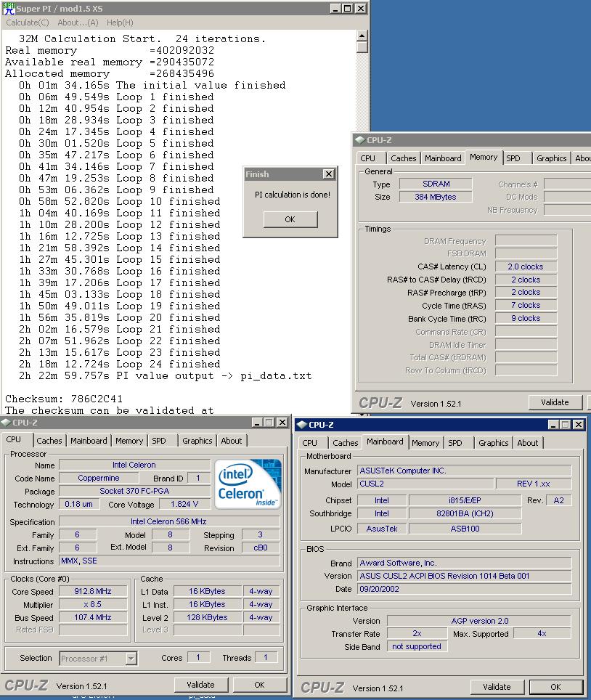Expand the Processor #1 selection dropdown
591x700 pixels.
131,659
